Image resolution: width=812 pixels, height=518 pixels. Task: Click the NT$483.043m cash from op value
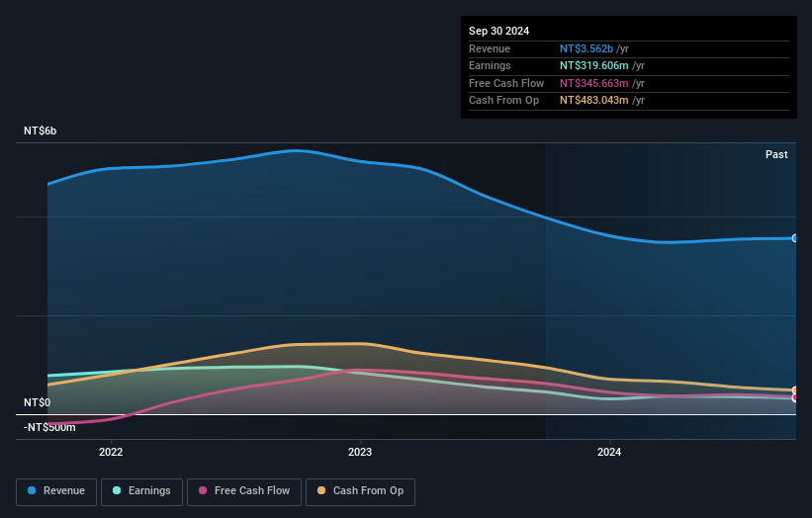click(x=594, y=101)
